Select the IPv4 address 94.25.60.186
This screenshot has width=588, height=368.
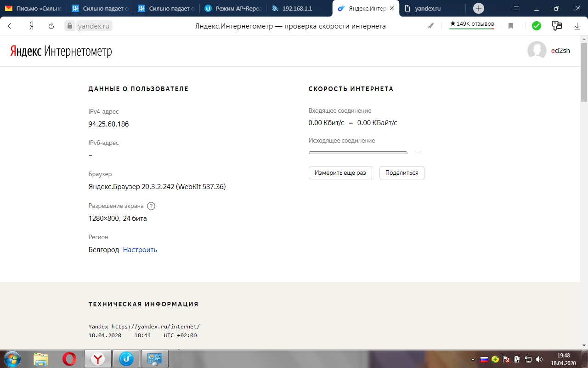pyautogui.click(x=108, y=124)
